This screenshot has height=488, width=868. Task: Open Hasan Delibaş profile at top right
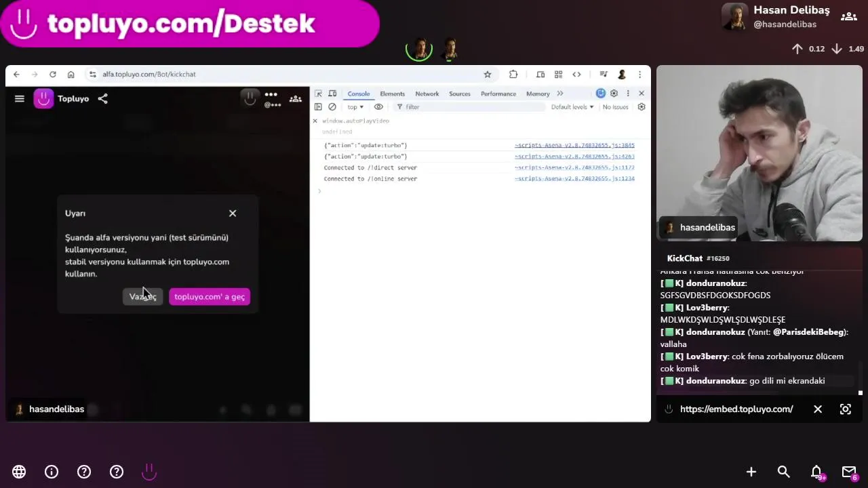coord(776,17)
